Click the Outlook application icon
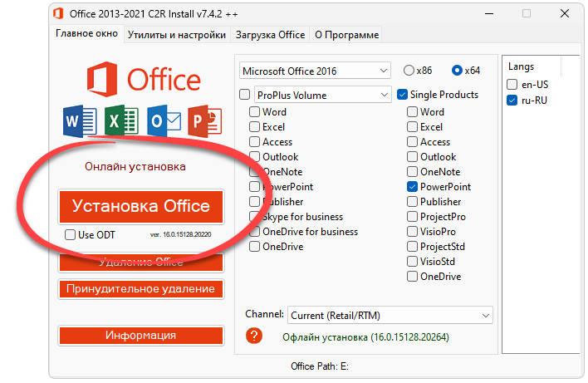This screenshot has height=383, width=588. [164, 121]
